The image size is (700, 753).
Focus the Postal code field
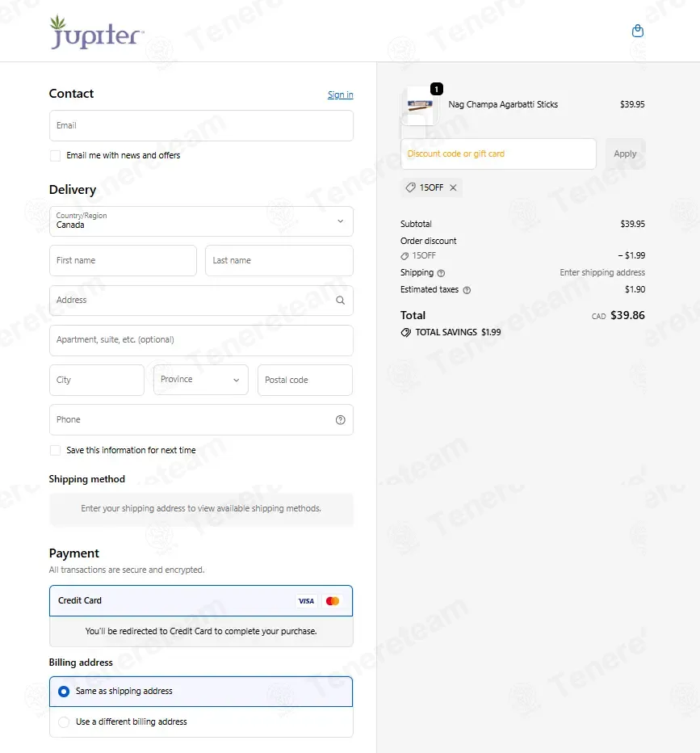(x=305, y=380)
